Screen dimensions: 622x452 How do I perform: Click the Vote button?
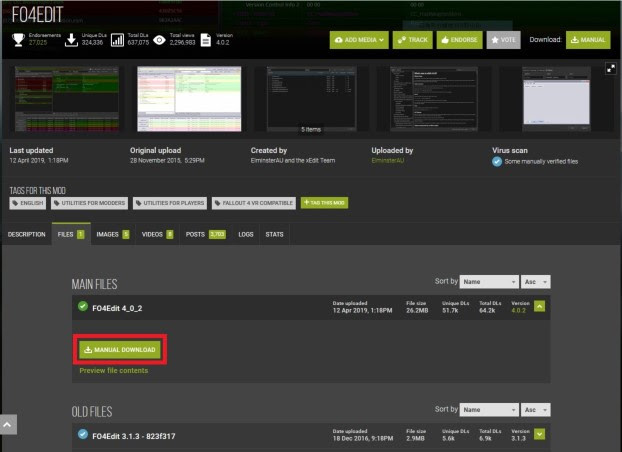503,40
